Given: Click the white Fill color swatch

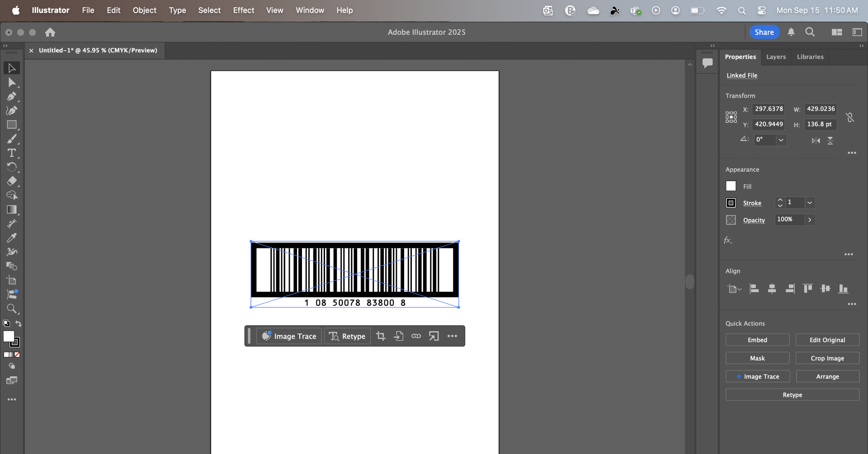Looking at the screenshot, I should (x=731, y=186).
